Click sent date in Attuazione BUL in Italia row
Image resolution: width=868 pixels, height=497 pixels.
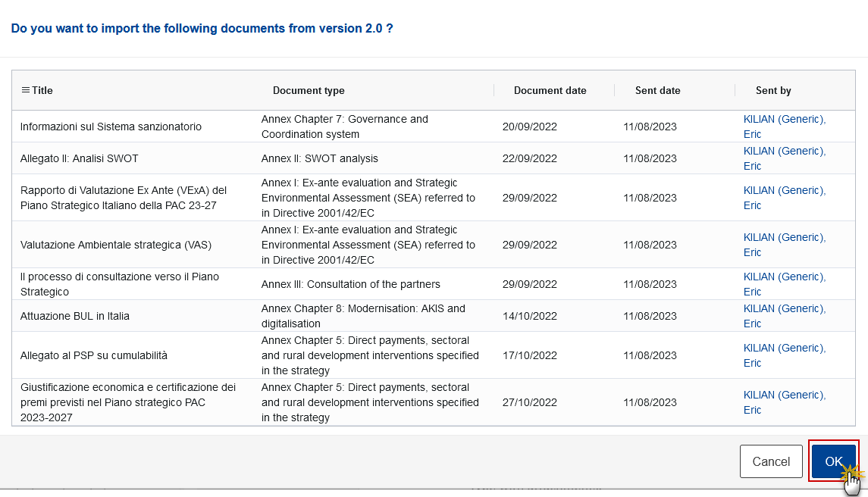click(650, 316)
